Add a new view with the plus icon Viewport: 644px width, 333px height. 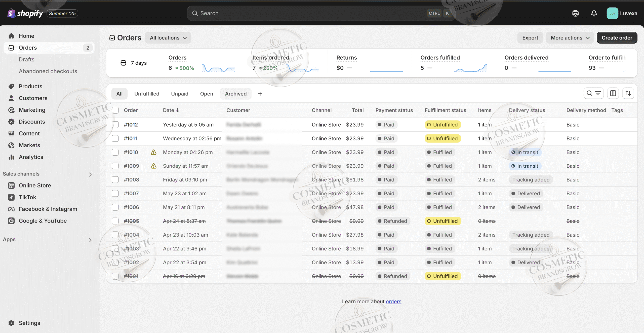click(x=260, y=94)
